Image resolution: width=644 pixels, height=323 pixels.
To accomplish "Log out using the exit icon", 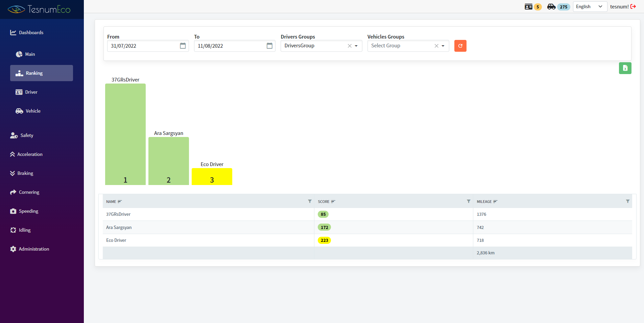I will click(x=633, y=6).
